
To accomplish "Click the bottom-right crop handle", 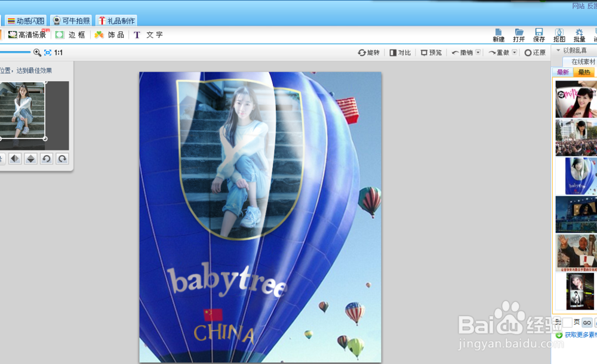I will click(45, 138).
